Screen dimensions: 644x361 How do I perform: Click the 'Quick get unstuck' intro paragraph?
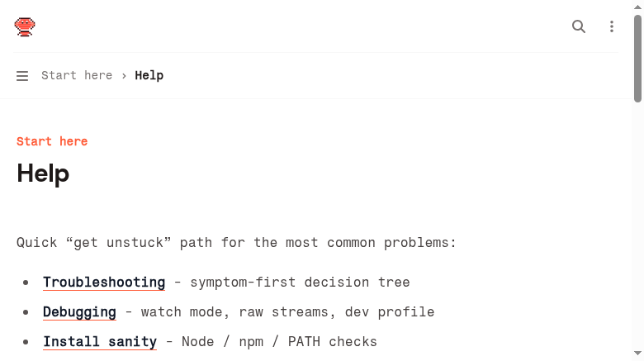click(236, 243)
